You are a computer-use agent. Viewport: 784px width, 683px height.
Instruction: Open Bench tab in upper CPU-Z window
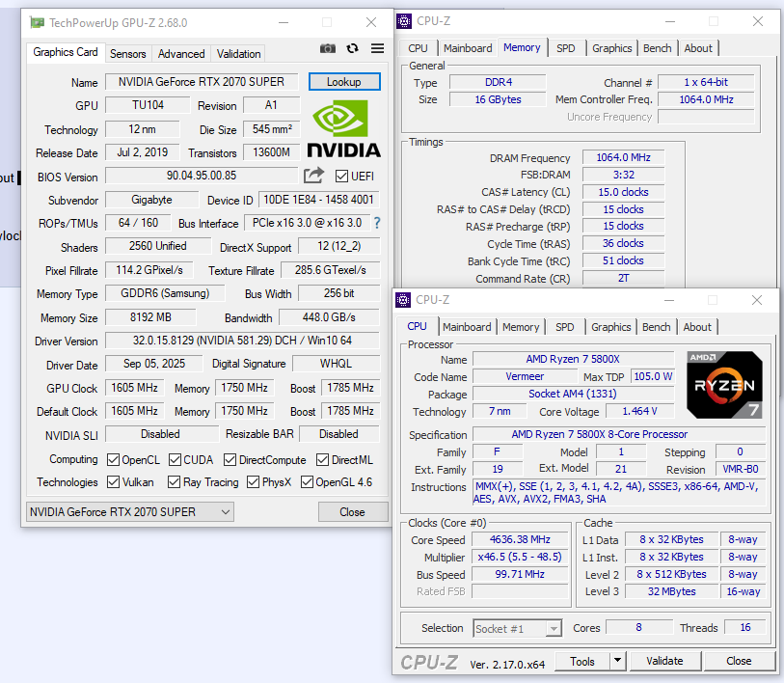click(657, 48)
